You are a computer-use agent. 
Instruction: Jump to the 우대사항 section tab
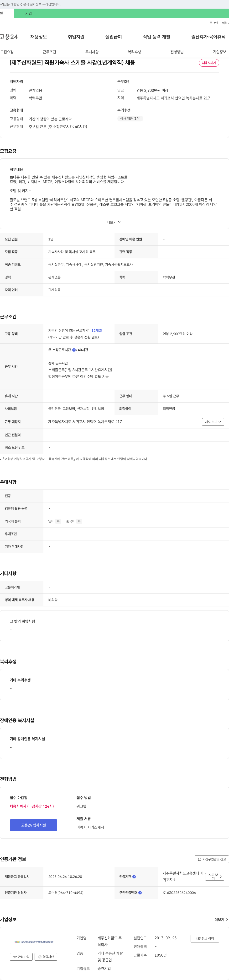(x=92, y=52)
